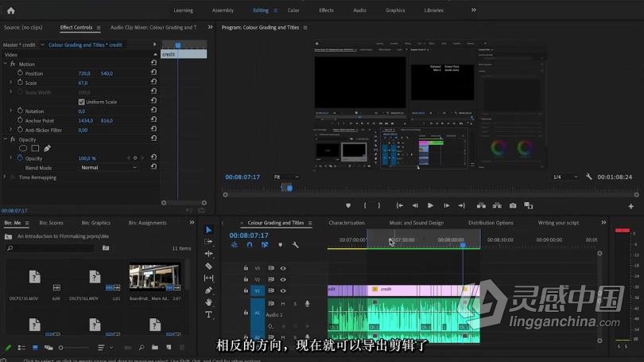Toggle V1 track output eye
644x362 pixels.
pos(283,290)
